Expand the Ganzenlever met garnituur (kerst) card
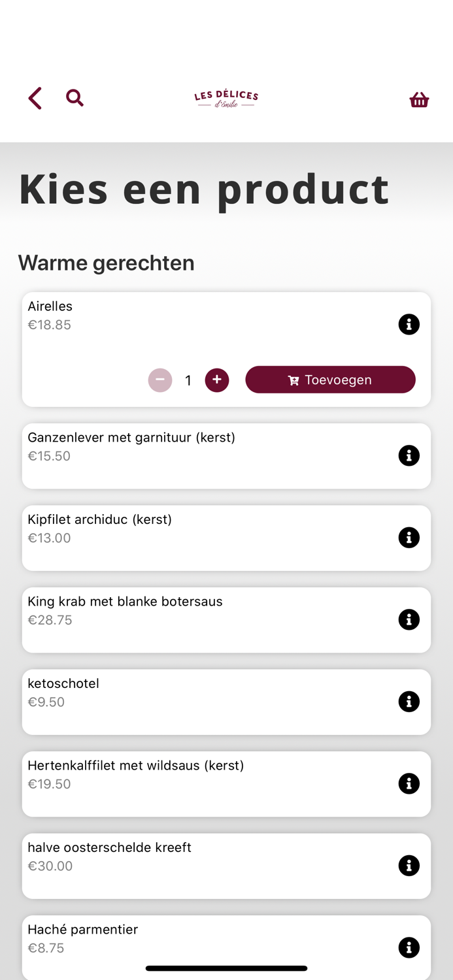 click(196, 455)
